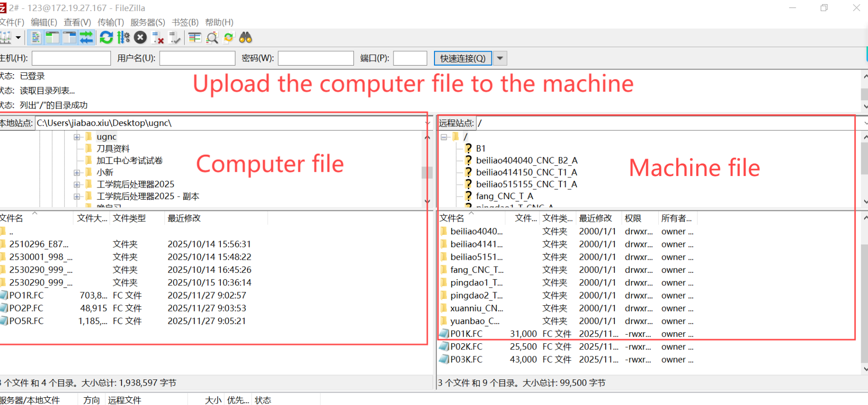The height and width of the screenshot is (405, 868).
Task: Click the local tree vertical scrollbar thumb
Action: click(427, 173)
